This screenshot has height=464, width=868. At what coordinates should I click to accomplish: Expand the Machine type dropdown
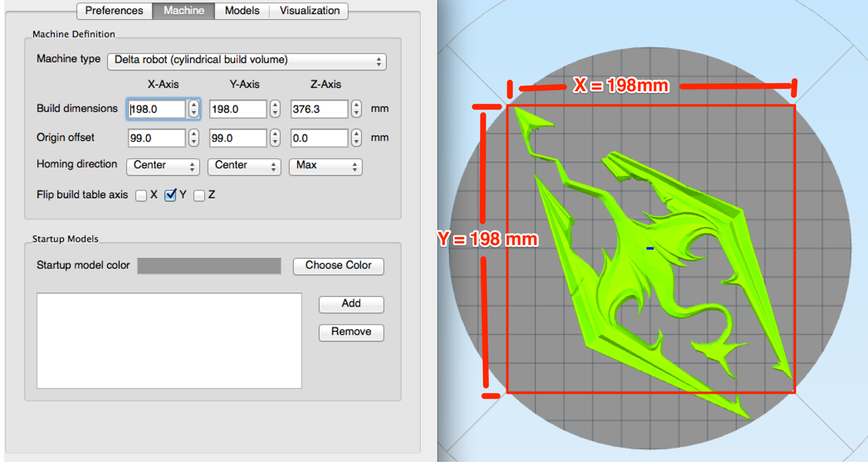click(247, 61)
